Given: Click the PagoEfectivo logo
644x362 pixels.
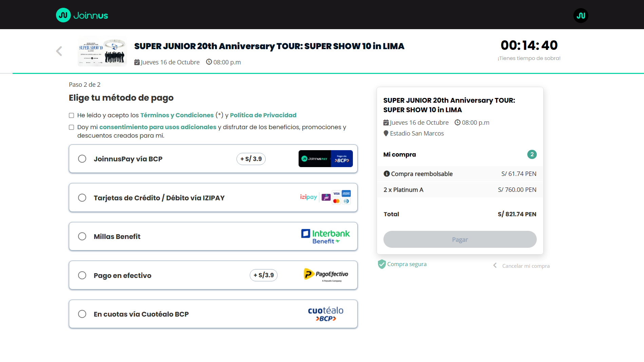Looking at the screenshot, I should [x=326, y=275].
